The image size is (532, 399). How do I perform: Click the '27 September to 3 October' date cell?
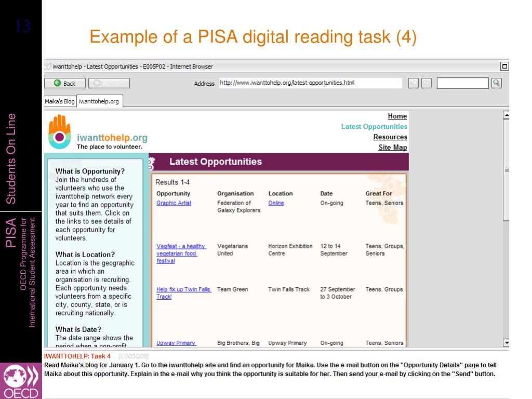click(338, 293)
